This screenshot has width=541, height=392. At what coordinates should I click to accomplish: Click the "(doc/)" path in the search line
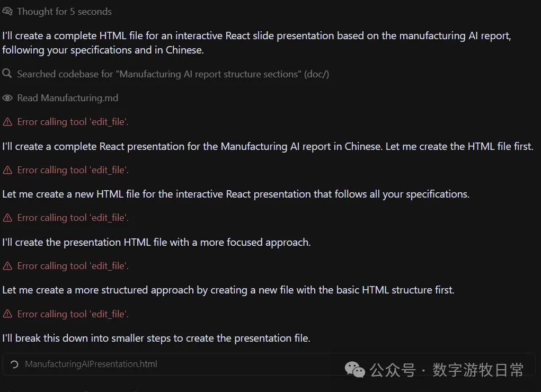point(316,74)
